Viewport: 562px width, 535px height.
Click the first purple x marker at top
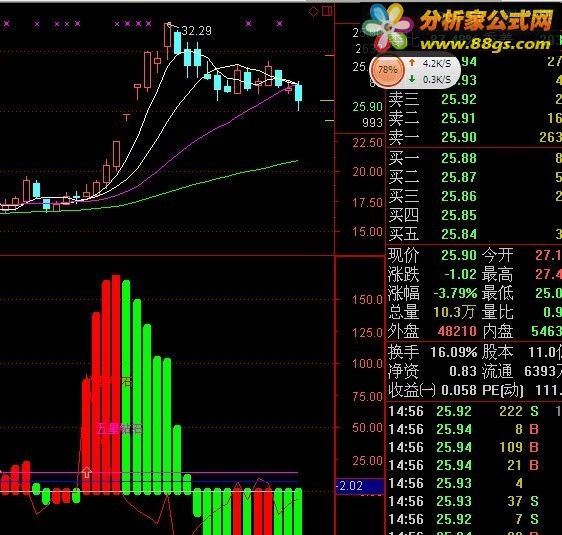pos(6,24)
